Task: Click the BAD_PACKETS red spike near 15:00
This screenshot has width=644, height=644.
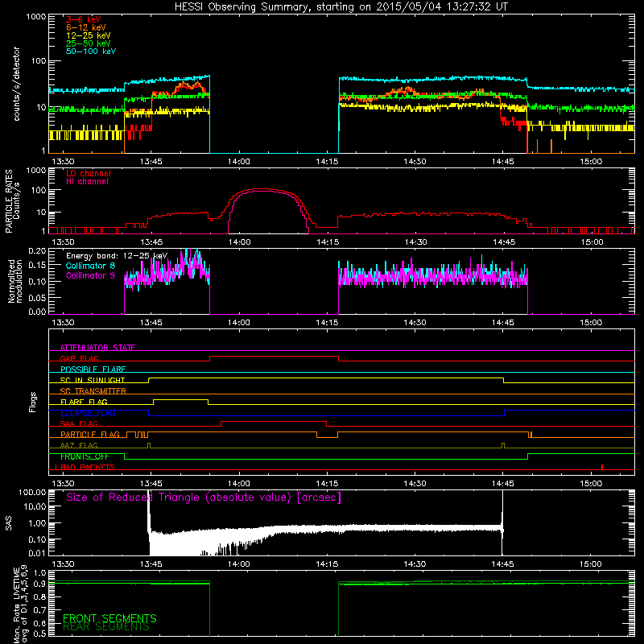Action: 601,467
